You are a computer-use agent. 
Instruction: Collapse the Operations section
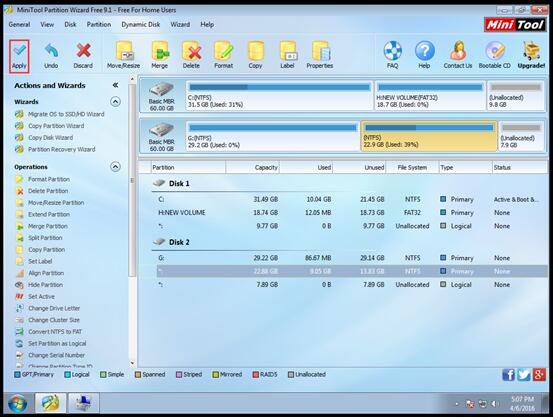click(x=115, y=167)
